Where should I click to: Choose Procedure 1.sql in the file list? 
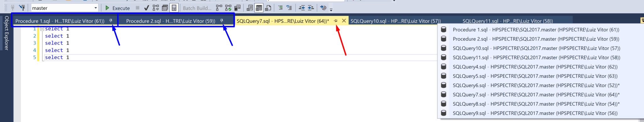tap(536, 30)
